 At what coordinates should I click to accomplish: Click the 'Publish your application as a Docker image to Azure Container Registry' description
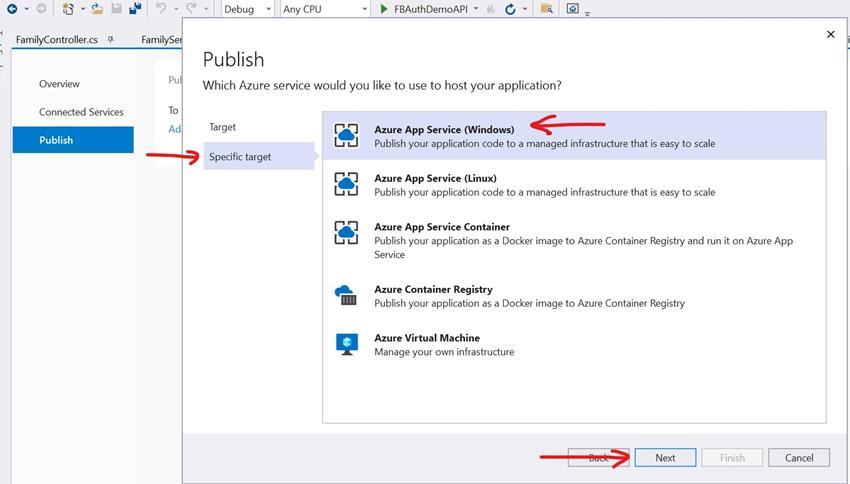point(530,304)
